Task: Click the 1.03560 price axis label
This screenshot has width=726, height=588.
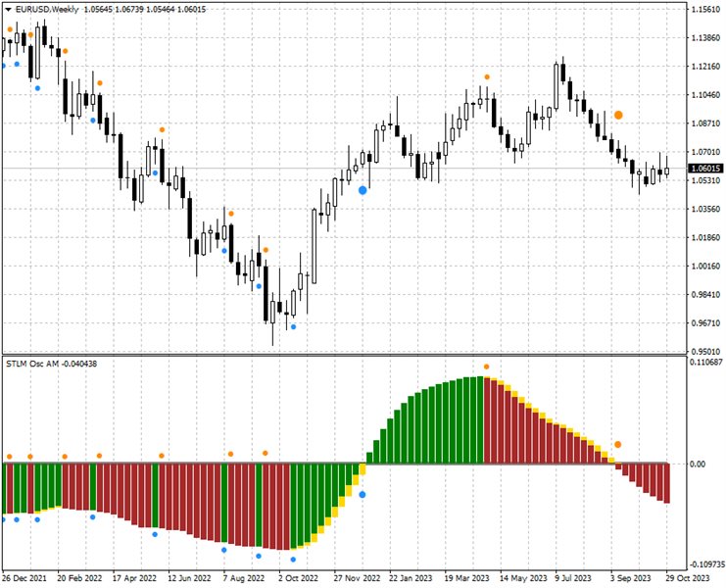Action: (705, 209)
